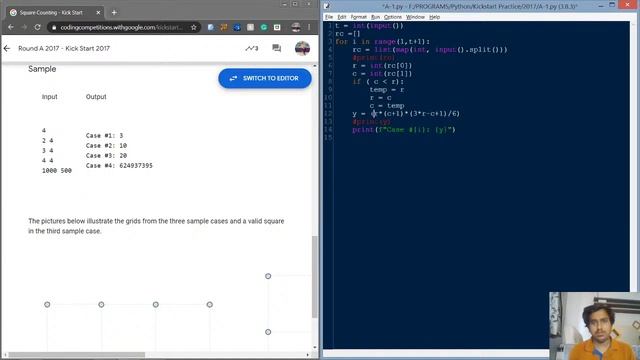The image size is (640, 360).
Task: Click the Switch to Editor button
Action: pos(265,78)
